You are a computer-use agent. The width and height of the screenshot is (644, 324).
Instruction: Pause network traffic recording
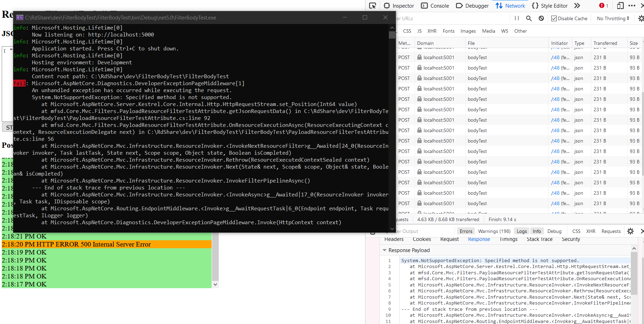coord(516,18)
